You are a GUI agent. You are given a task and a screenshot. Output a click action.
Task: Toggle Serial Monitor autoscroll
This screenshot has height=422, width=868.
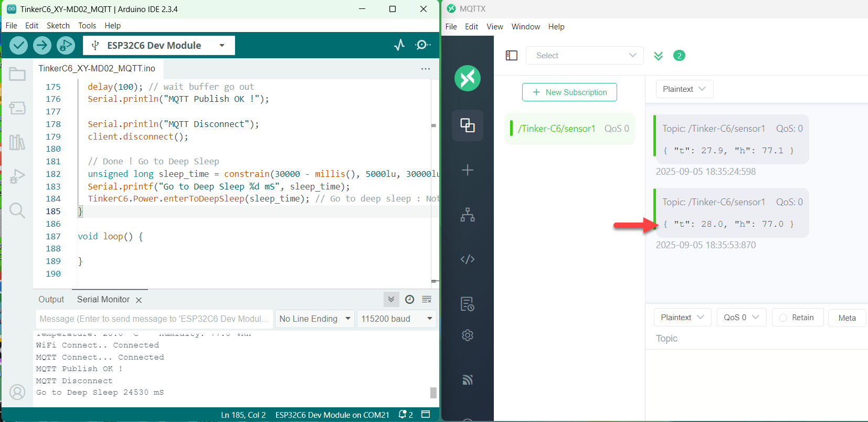click(391, 299)
